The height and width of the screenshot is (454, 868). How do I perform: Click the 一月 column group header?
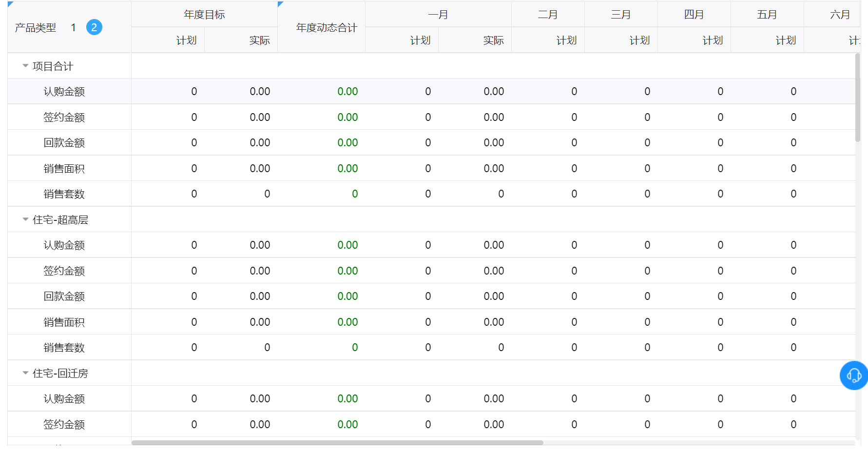(438, 15)
